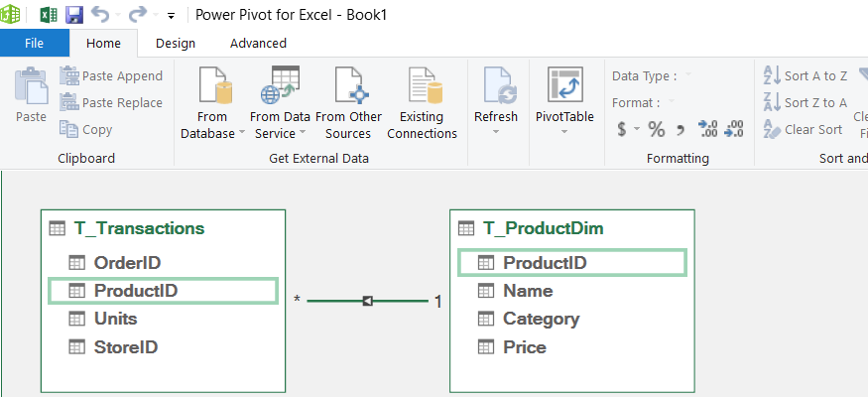The image size is (868, 397).
Task: Select StoreID column in T_Transactions
Action: pos(164,347)
